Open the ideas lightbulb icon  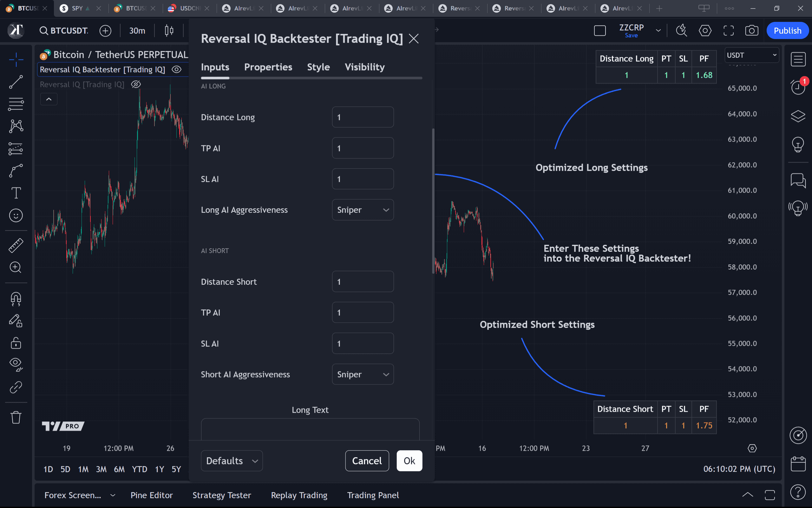[798, 144]
